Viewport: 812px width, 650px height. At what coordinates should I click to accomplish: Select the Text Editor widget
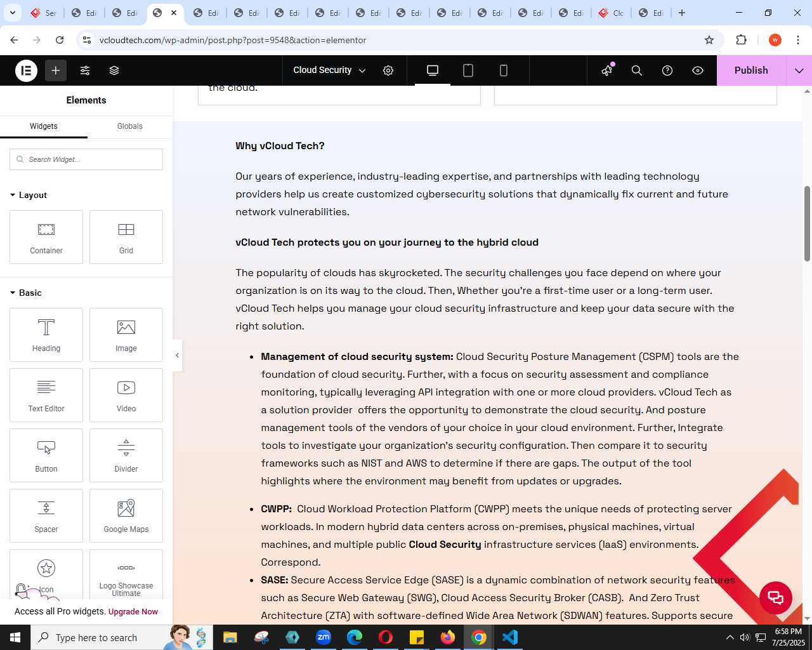click(x=46, y=395)
